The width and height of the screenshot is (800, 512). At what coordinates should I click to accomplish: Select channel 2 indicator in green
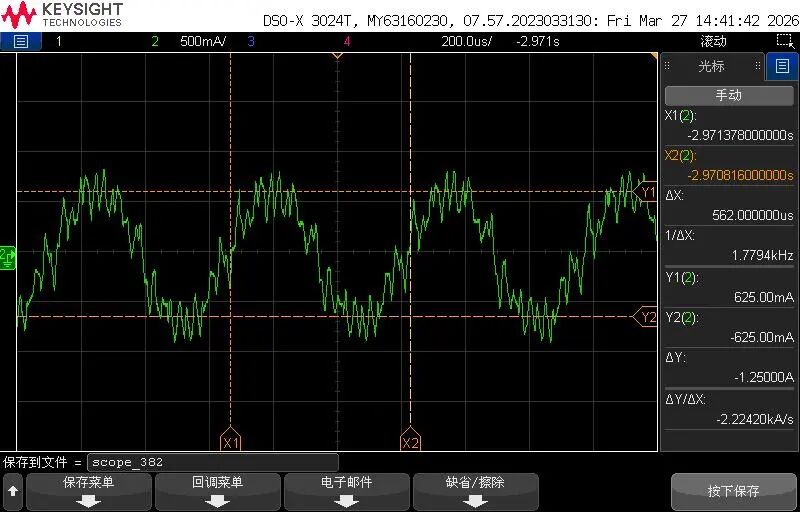coord(155,41)
